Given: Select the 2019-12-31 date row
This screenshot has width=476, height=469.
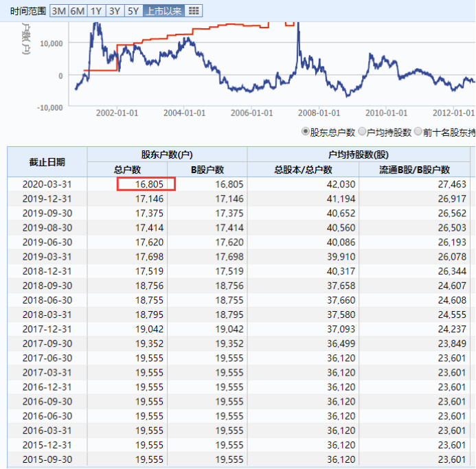Looking at the screenshot, I should click(x=238, y=199).
